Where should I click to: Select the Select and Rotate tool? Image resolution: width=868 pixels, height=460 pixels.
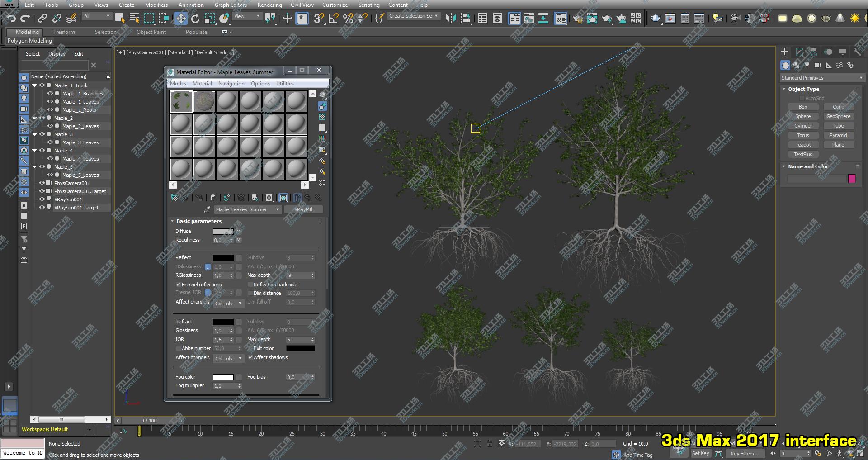(195, 18)
